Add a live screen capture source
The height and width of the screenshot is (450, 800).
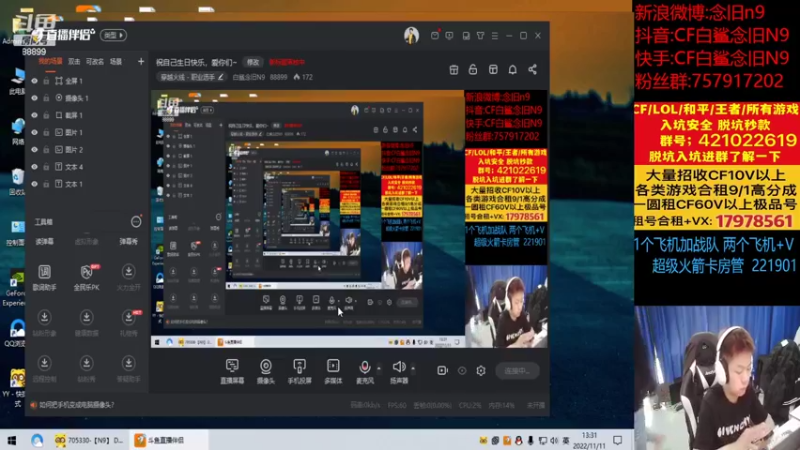click(232, 371)
